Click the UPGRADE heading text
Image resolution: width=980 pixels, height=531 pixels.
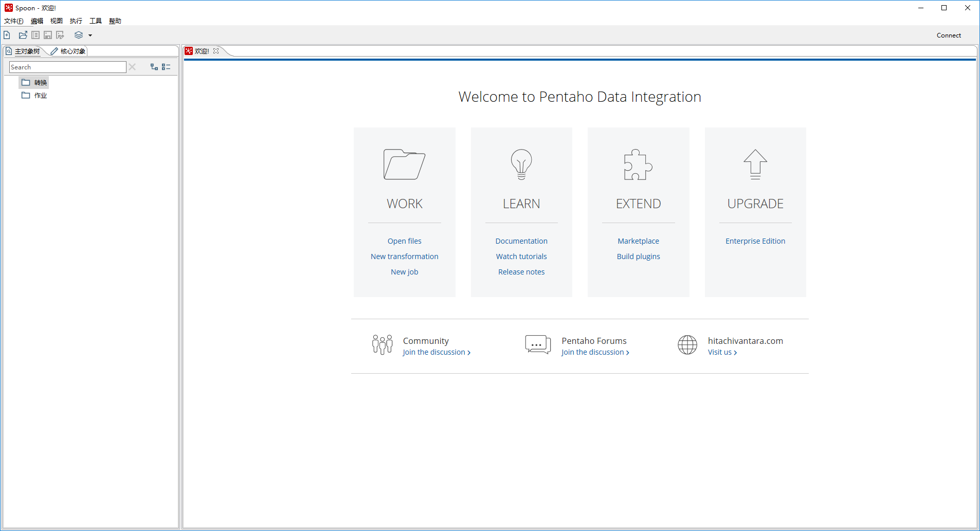tap(755, 204)
